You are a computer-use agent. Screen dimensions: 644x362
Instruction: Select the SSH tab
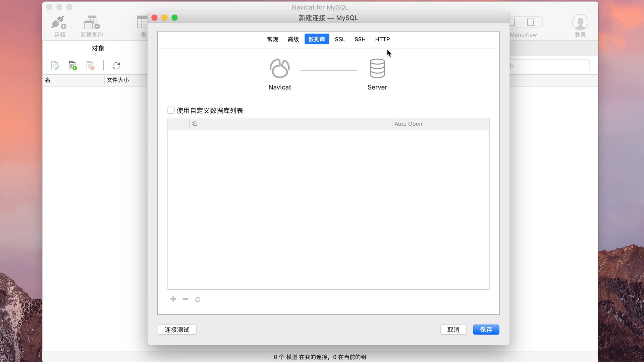pos(360,39)
